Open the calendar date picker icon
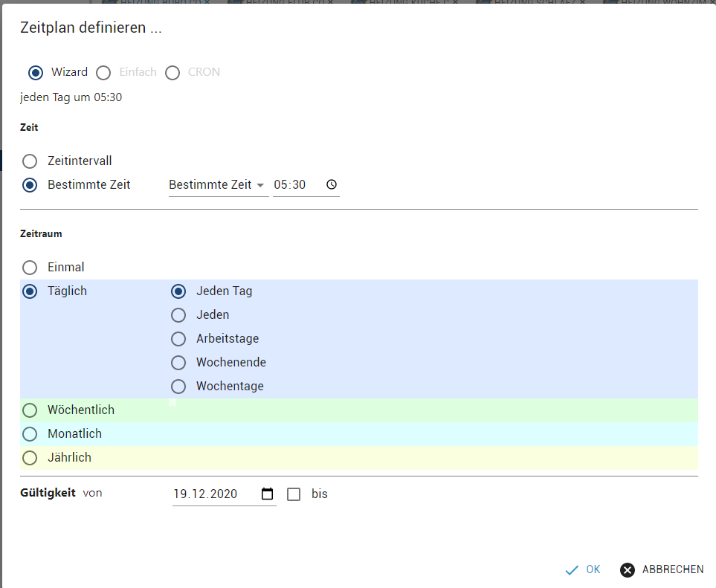 267,494
